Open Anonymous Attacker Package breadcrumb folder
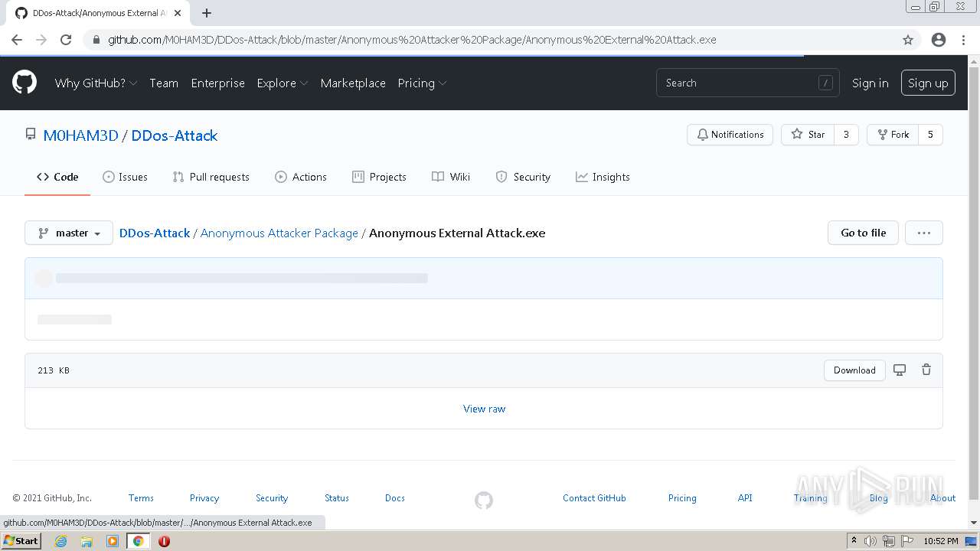The width and height of the screenshot is (980, 551). (x=279, y=233)
